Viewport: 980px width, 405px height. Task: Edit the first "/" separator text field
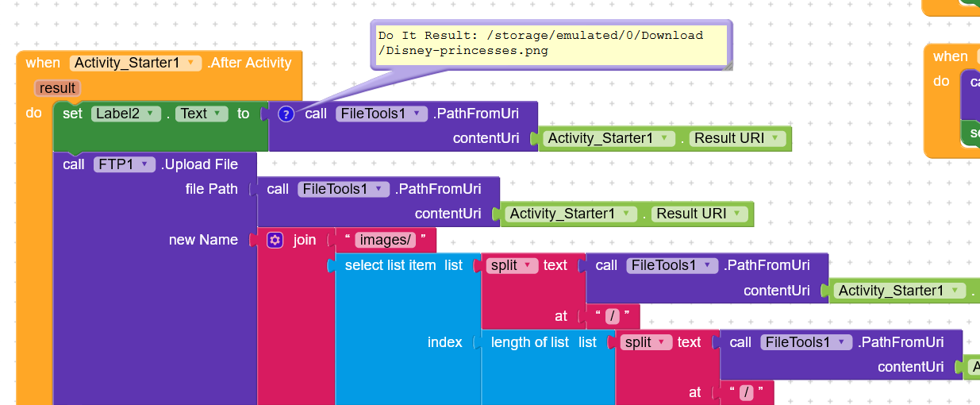(613, 316)
